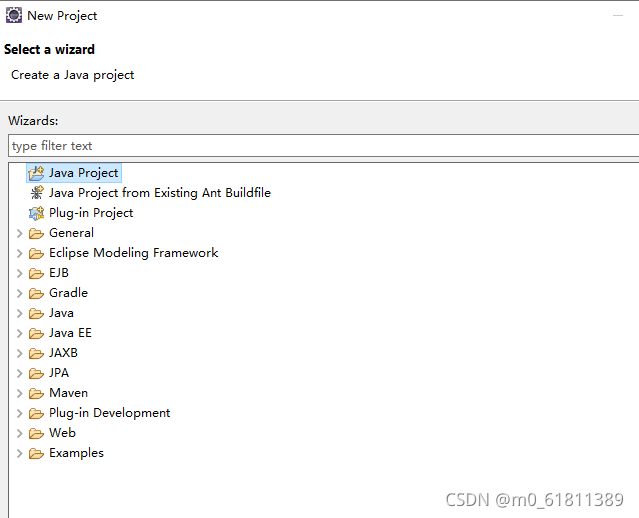Viewport: 639px width, 518px height.
Task: Click the Maven folder icon
Action: (36, 393)
